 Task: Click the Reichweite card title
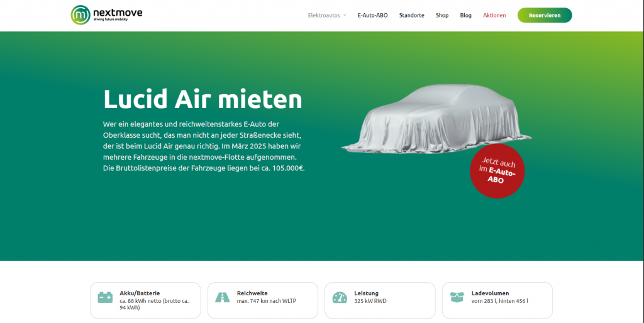pyautogui.click(x=252, y=293)
